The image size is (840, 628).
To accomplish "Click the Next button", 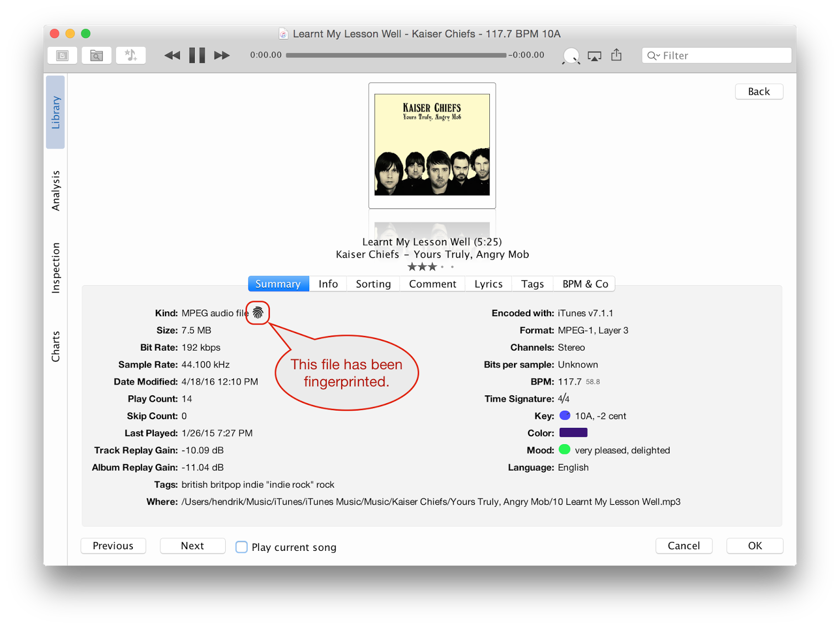I will 193,546.
